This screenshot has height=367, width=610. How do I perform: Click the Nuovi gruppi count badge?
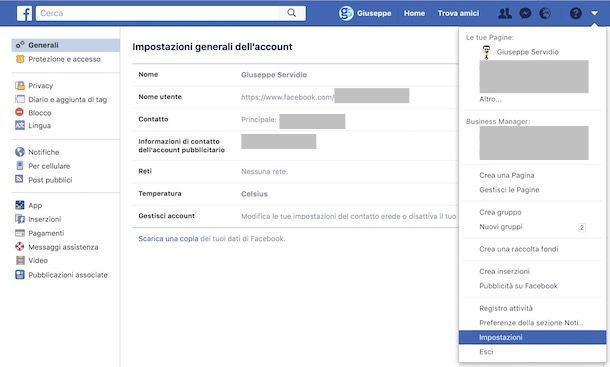582,227
